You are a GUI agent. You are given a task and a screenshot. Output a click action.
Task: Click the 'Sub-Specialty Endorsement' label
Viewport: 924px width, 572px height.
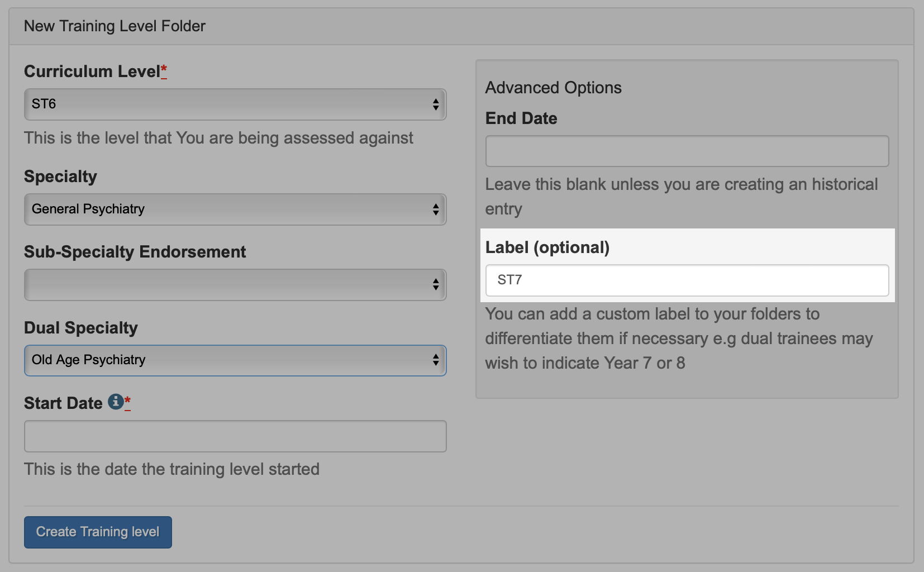pyautogui.click(x=135, y=252)
